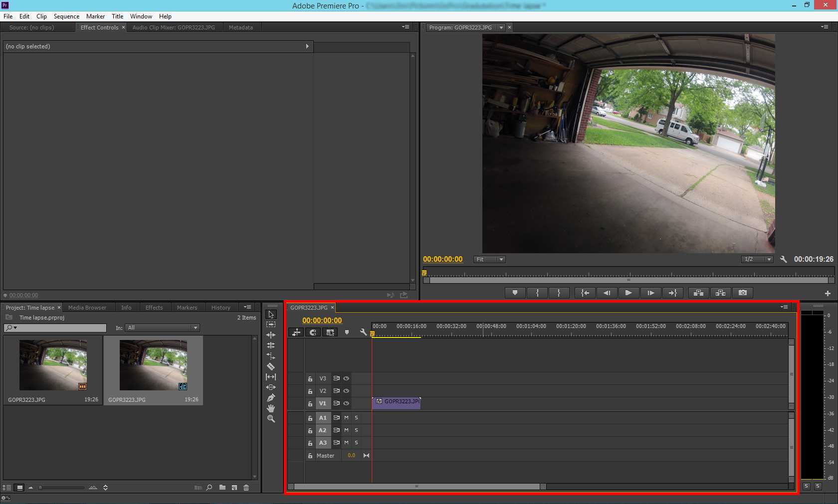Toggle linked selection in timeline
This screenshot has height=504, width=838.
pos(330,332)
